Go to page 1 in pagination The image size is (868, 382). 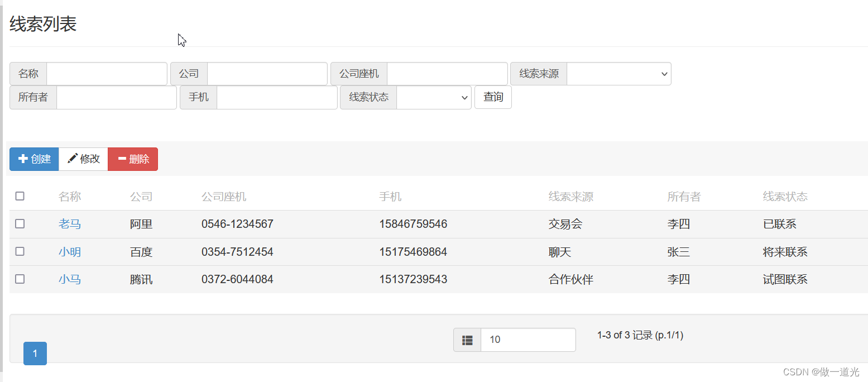click(35, 354)
